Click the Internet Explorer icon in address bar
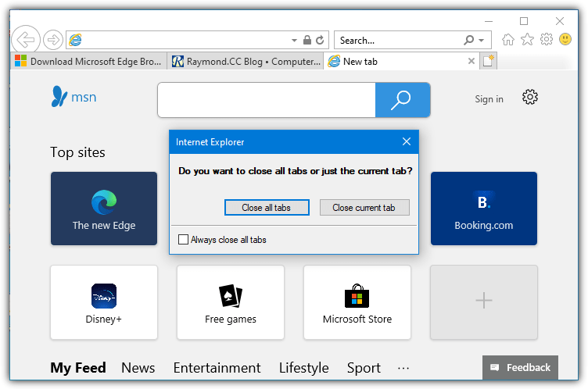 pyautogui.click(x=75, y=40)
